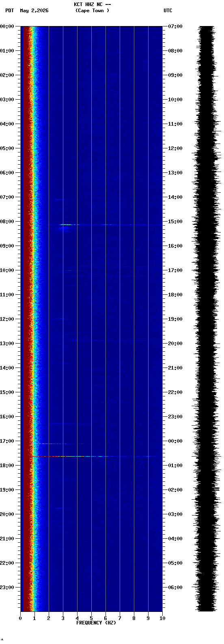224x644 pixels.
Task: Pick the UTC axis "09:00" time label
Action: (x=175, y=75)
